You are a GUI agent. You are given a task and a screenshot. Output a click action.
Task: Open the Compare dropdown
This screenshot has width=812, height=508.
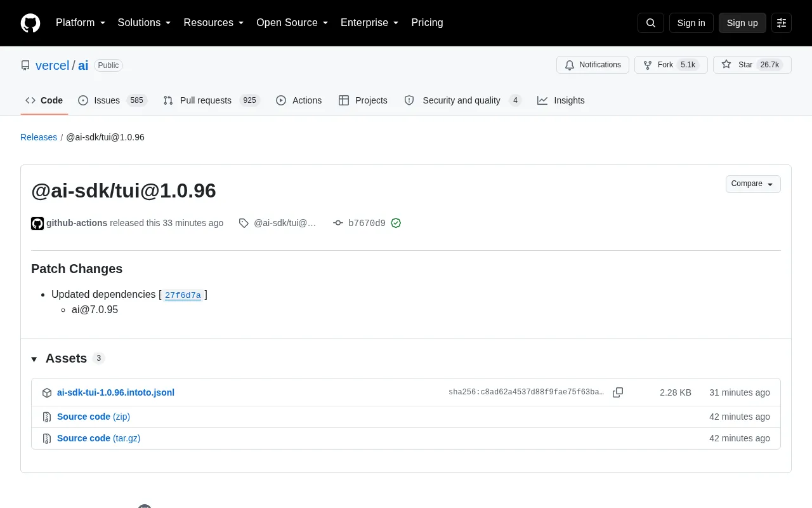(x=753, y=184)
